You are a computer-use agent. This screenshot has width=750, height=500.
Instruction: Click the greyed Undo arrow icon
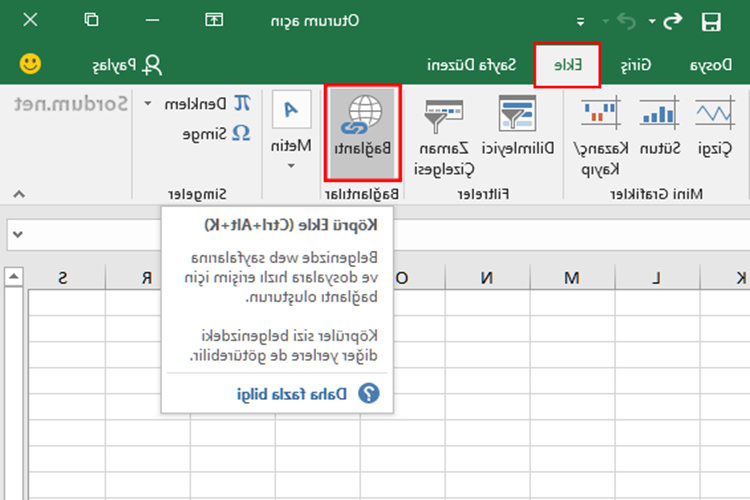coord(627,21)
